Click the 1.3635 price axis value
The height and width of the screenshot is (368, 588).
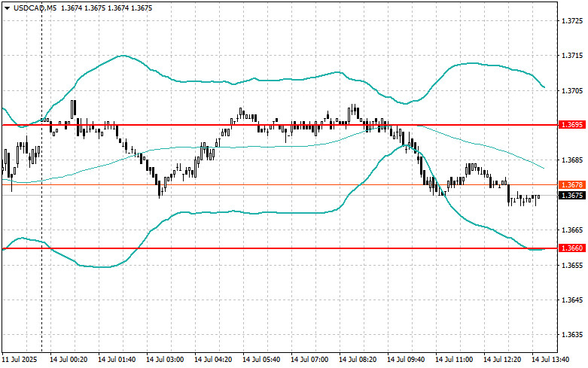(x=572, y=335)
